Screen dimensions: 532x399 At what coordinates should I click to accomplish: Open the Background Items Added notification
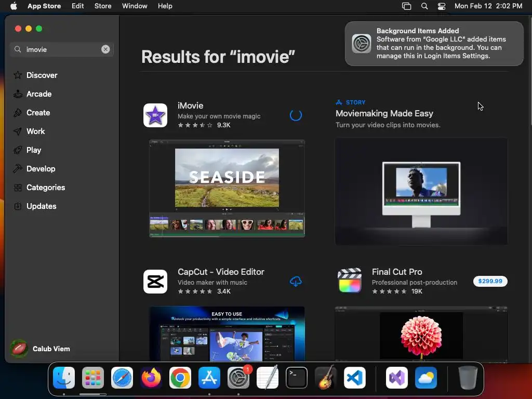pyautogui.click(x=434, y=44)
